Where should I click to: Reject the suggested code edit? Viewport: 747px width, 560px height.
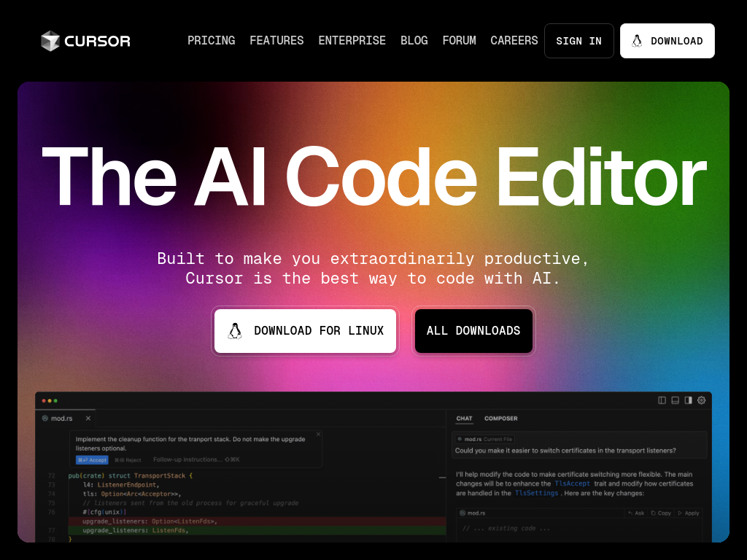[128, 460]
